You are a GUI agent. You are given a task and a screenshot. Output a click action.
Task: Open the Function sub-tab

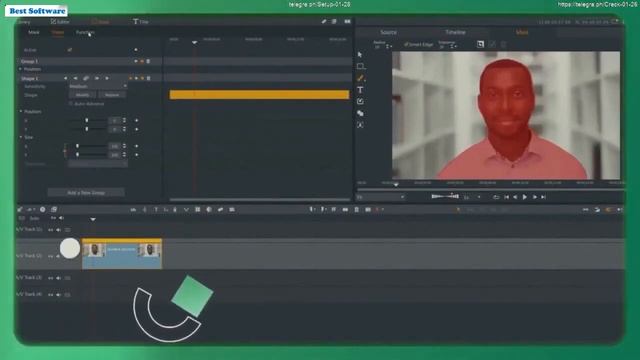point(85,32)
